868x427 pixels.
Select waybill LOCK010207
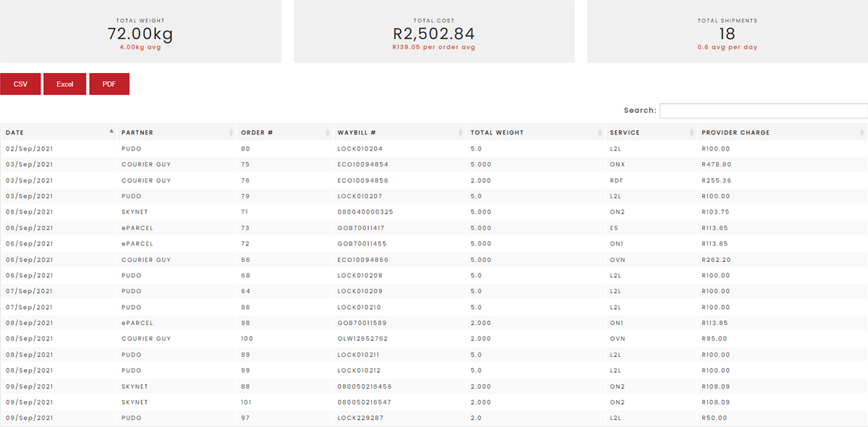360,196
